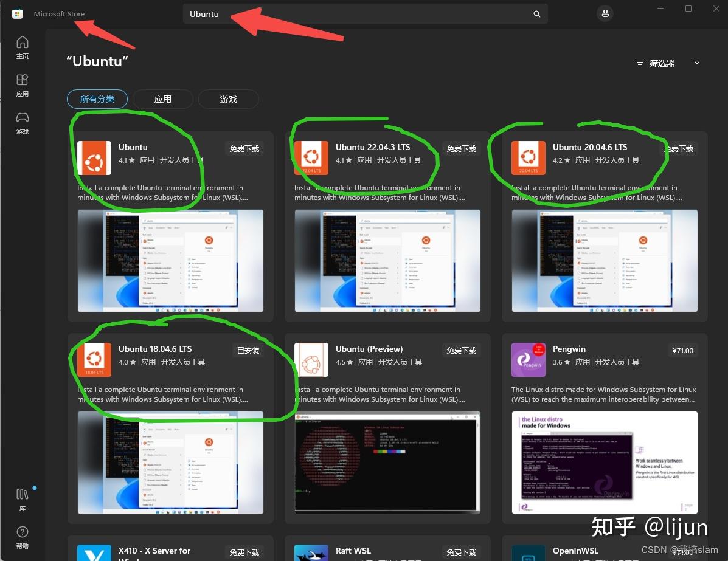Open the Raft WSL app listing

pyautogui.click(x=353, y=551)
